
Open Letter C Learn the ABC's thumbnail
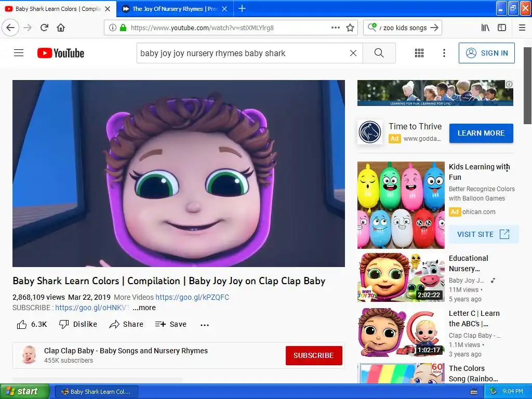tap(401, 332)
